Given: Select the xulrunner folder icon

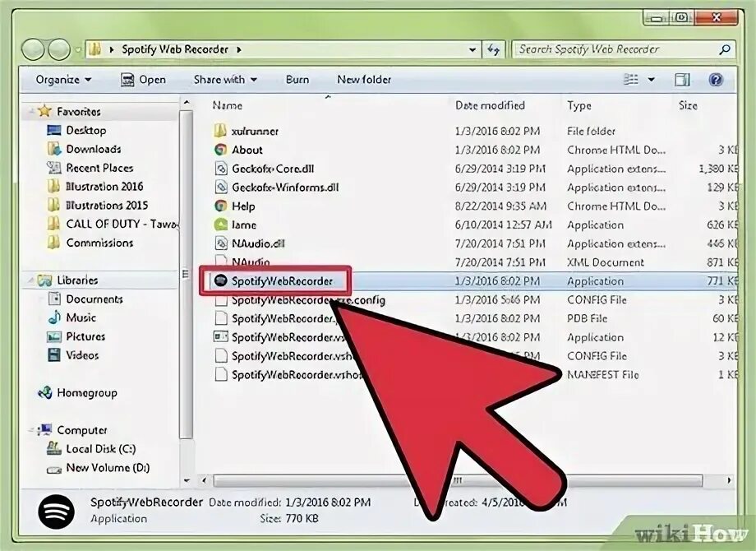Looking at the screenshot, I should (220, 131).
